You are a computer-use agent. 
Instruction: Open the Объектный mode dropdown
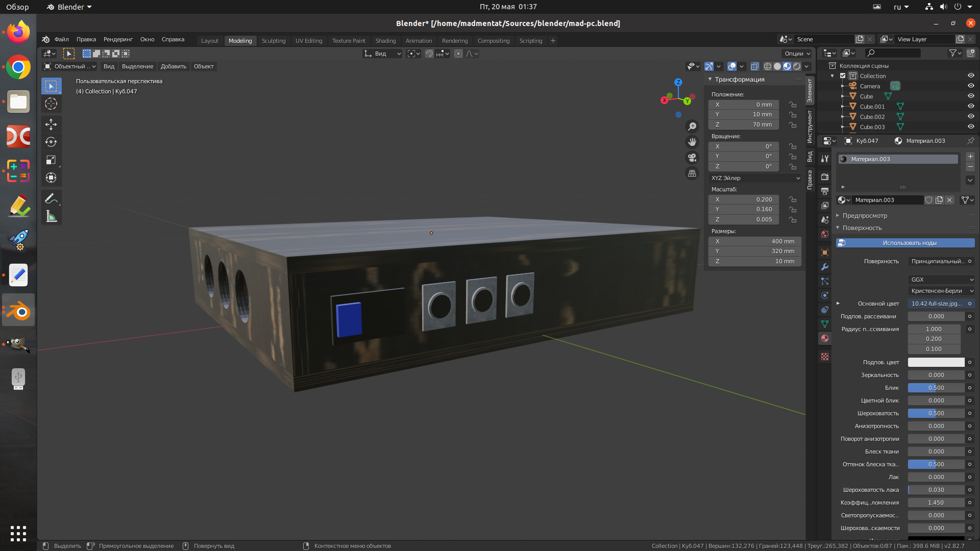[69, 66]
